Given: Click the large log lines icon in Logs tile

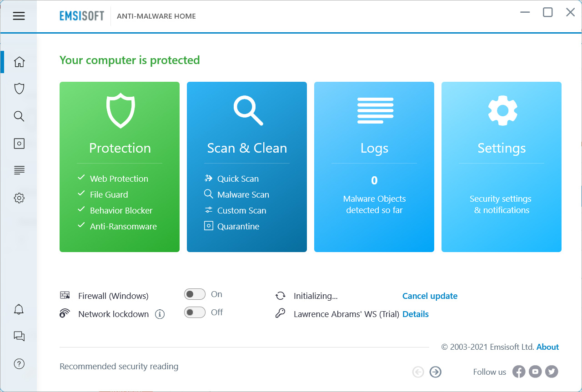Looking at the screenshot, I should coord(375,110).
